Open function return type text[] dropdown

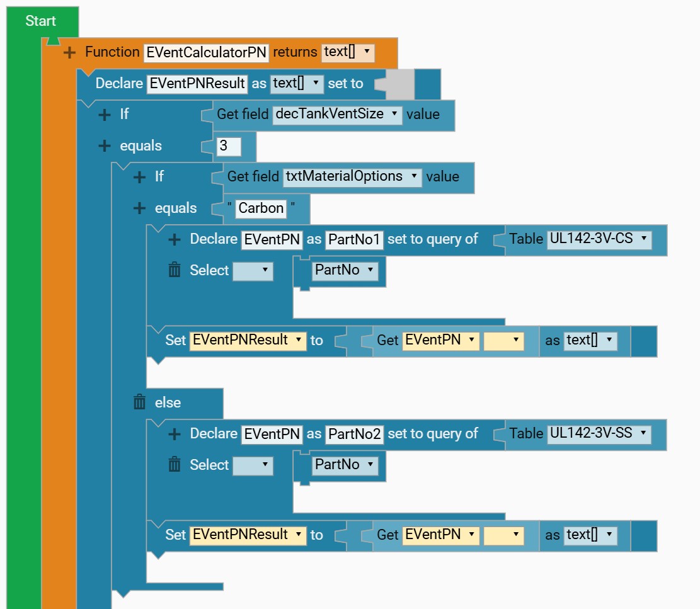click(348, 52)
